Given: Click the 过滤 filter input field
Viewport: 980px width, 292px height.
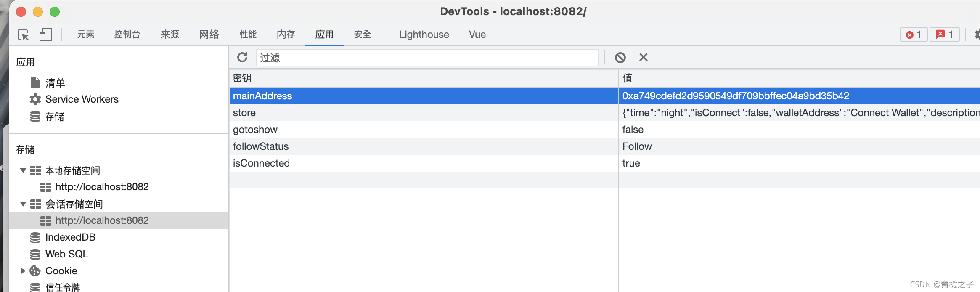Looking at the screenshot, I should (426, 58).
